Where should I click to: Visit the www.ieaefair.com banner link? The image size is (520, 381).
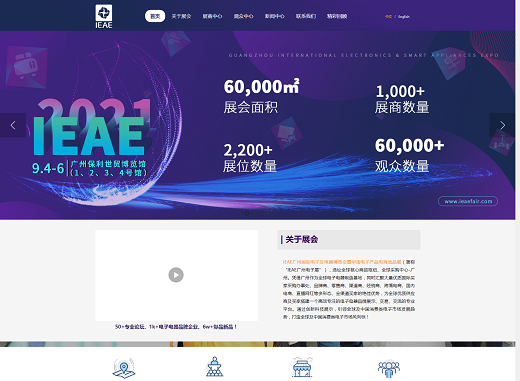point(468,201)
